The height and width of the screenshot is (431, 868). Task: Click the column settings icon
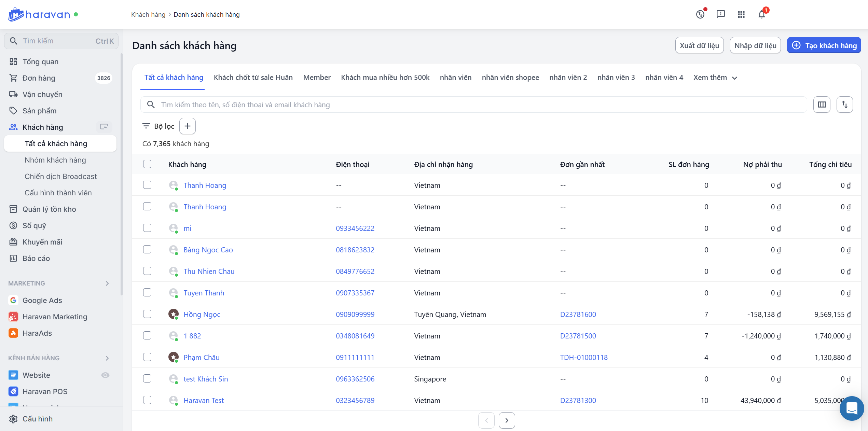pos(822,105)
